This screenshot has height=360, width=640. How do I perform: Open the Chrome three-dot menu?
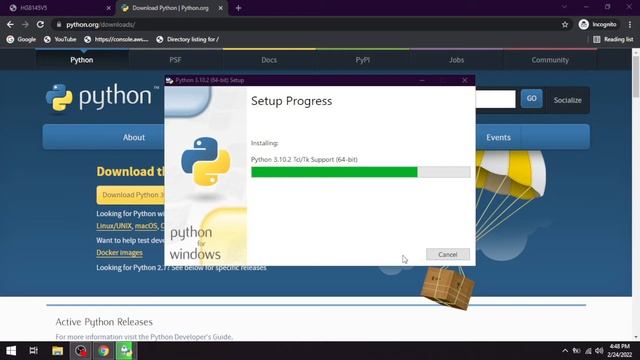[630, 24]
